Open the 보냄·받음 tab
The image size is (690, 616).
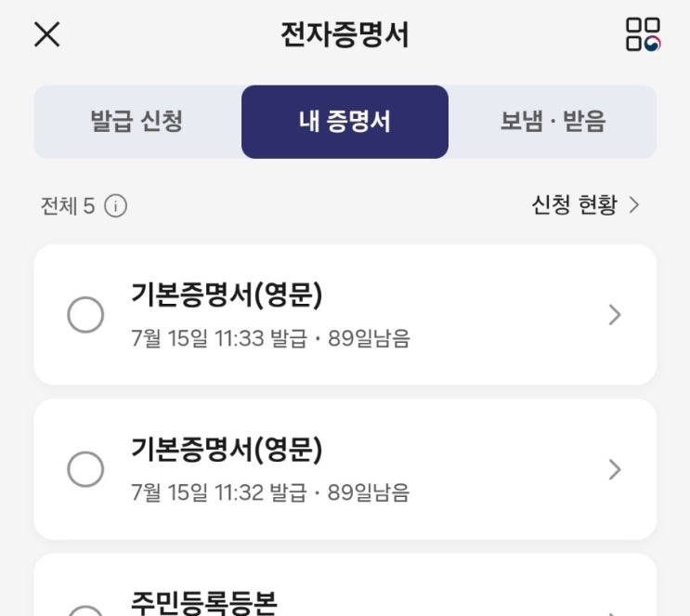[x=553, y=122]
